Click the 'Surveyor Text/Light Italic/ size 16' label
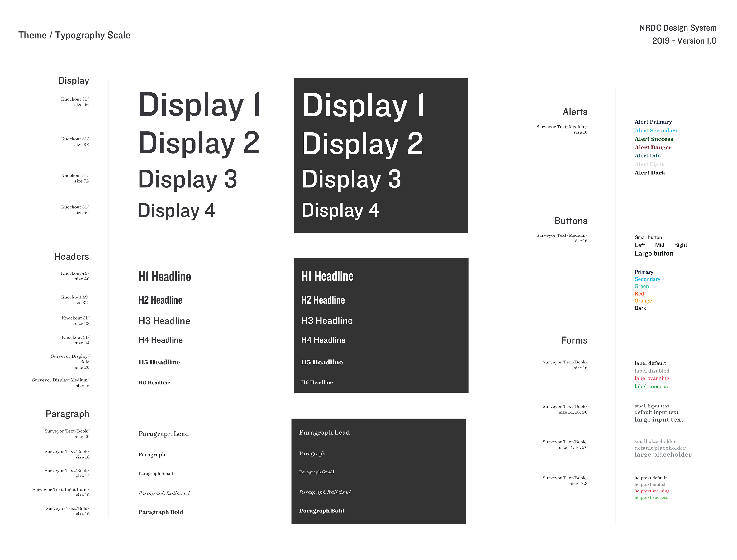The width and height of the screenshot is (737, 560). tap(61, 492)
